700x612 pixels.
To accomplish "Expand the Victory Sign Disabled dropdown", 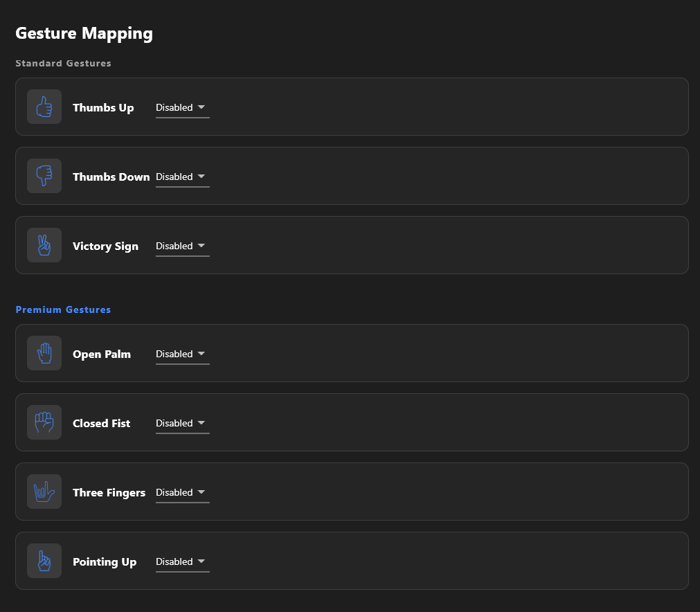I will [x=183, y=246].
